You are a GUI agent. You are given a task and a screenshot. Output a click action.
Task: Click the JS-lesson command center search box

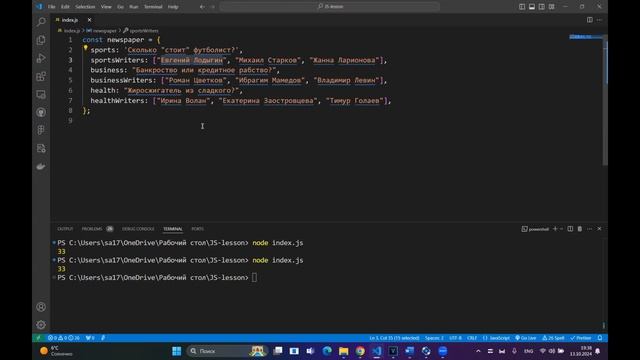pos(330,7)
